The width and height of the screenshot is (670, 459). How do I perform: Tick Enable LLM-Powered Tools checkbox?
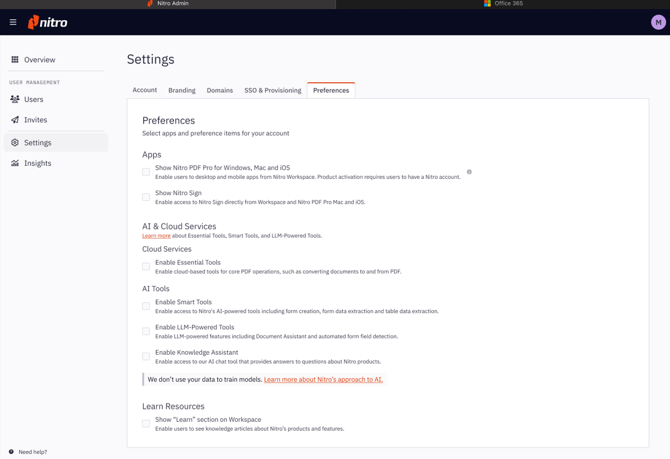pos(146,331)
